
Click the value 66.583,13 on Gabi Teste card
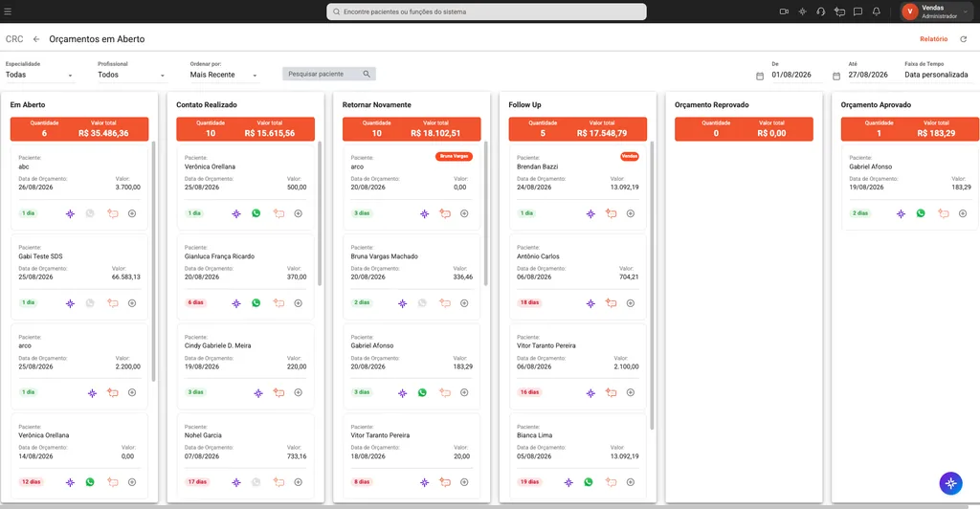point(126,277)
